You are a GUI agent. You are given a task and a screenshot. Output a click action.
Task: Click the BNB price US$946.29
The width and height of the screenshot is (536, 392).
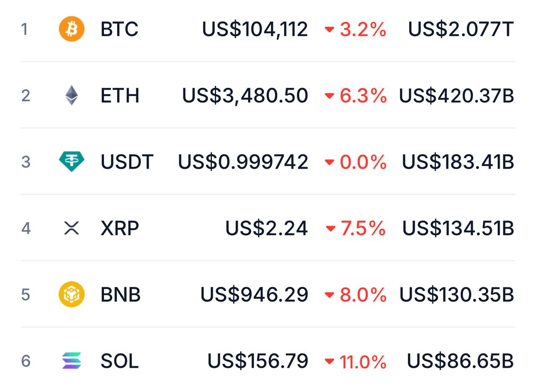coord(254,295)
